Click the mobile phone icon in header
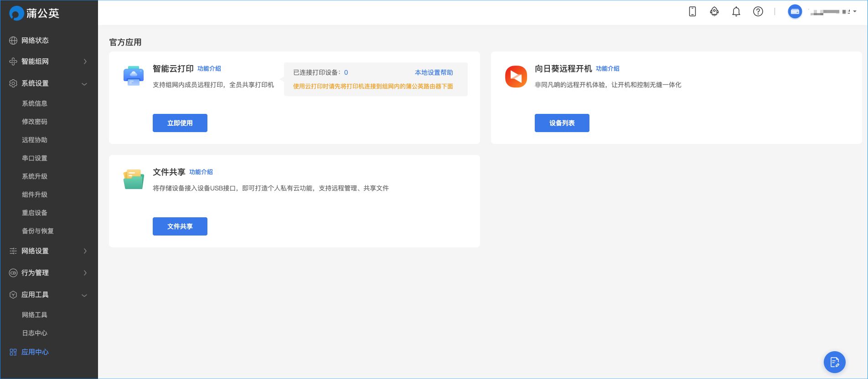This screenshot has width=868, height=379. click(x=692, y=12)
